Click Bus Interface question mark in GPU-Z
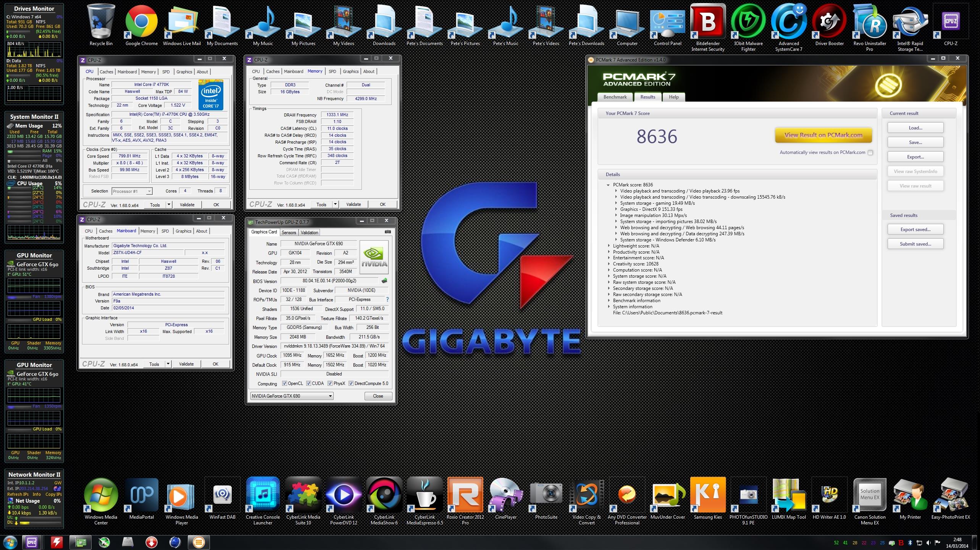Image resolution: width=980 pixels, height=550 pixels. pyautogui.click(x=387, y=299)
